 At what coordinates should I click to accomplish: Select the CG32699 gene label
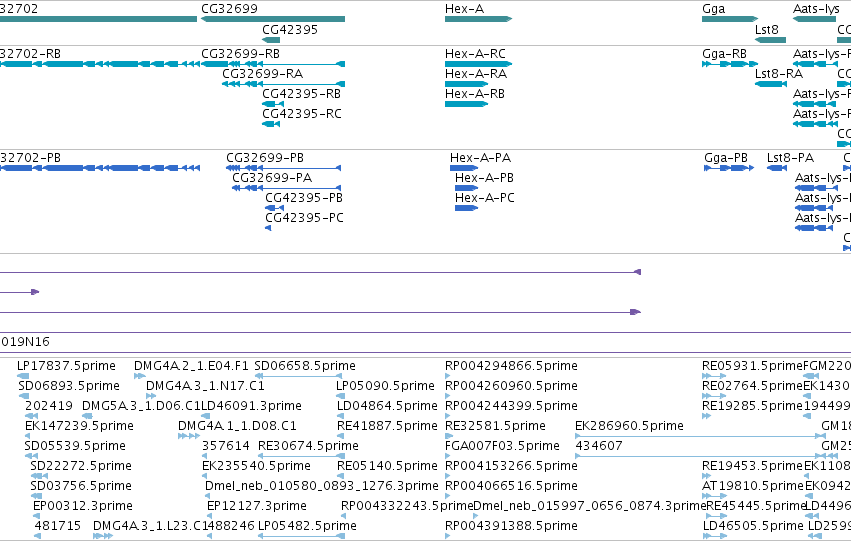point(230,9)
